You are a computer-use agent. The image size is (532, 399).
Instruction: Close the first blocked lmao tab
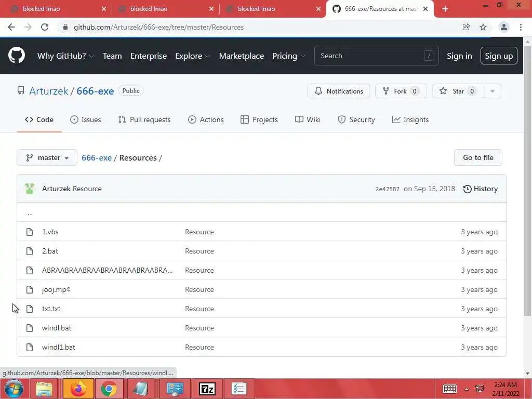[x=104, y=9]
